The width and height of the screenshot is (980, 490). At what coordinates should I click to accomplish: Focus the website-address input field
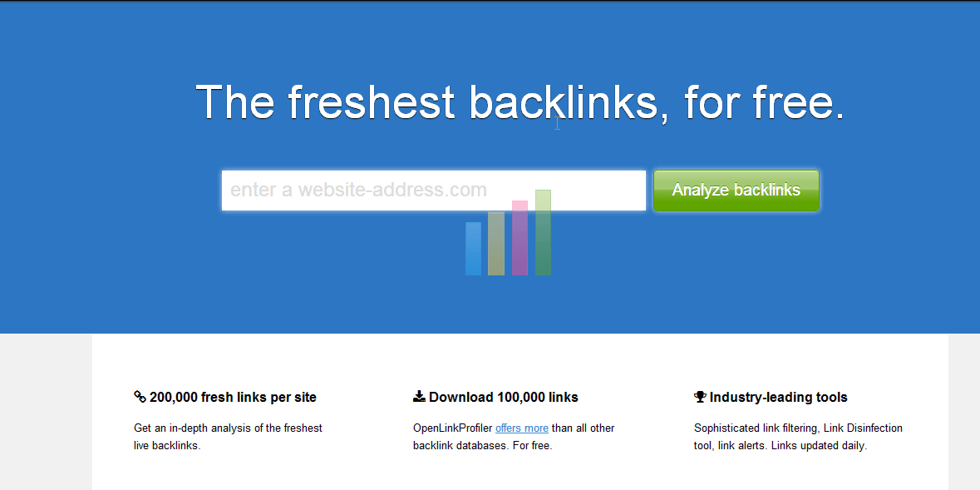349,191
